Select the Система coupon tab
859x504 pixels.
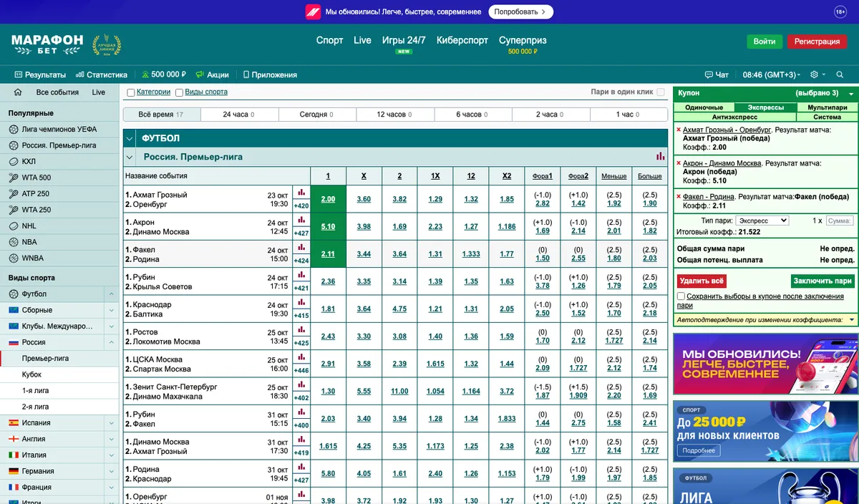[827, 117]
